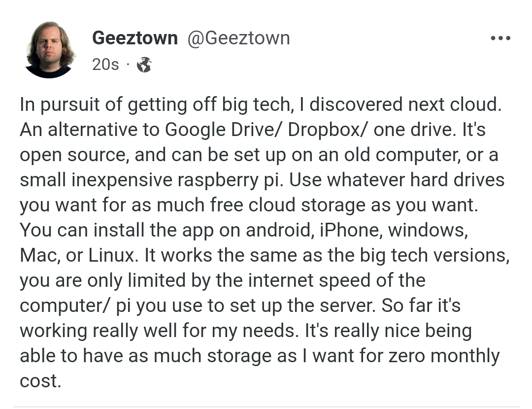This screenshot has width=532, height=409.
Task: Open the 20s post timestamp
Action: [x=105, y=65]
